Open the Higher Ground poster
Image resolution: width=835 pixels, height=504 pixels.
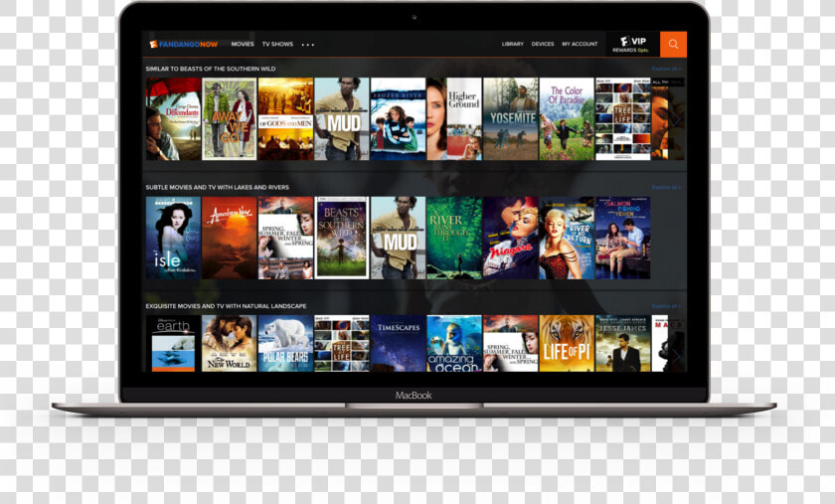(453, 119)
